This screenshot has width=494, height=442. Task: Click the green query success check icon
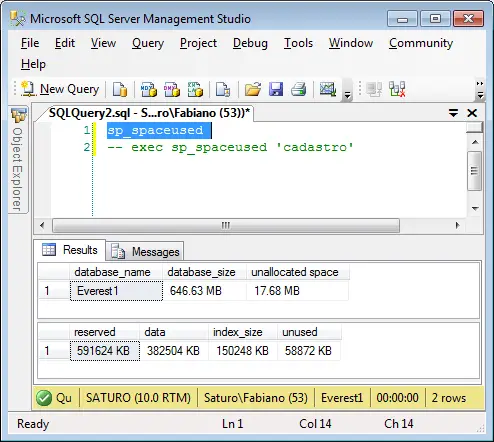click(x=44, y=398)
